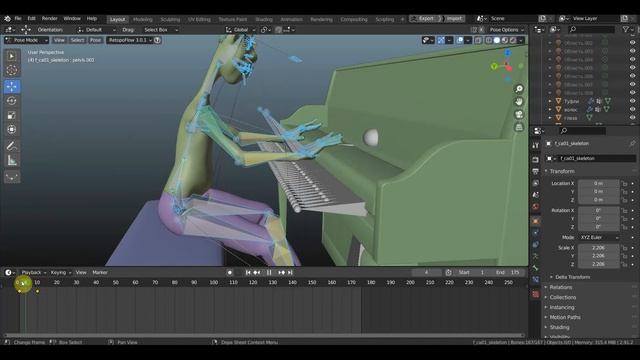The image size is (640, 360).
Task: Activate the Move tool
Action: click(12, 87)
